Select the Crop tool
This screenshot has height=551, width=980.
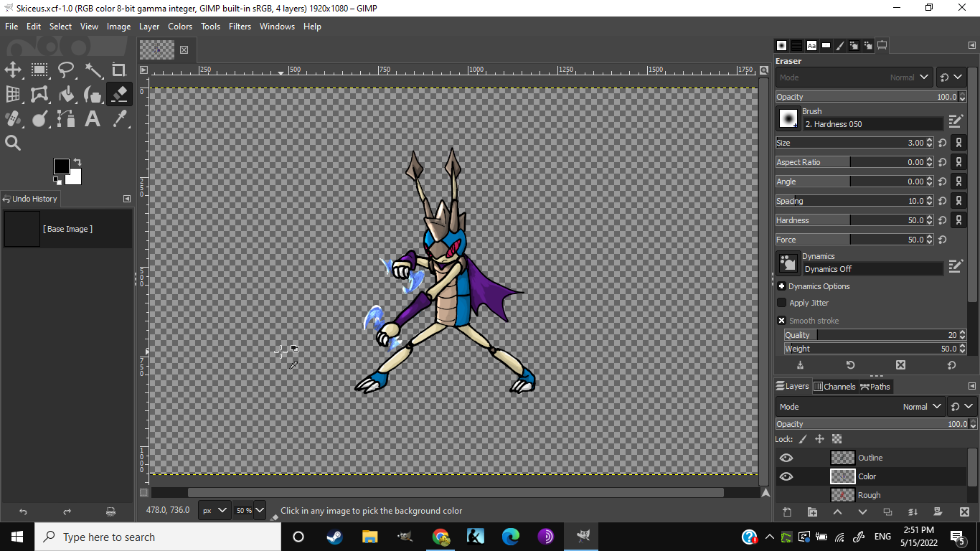(119, 70)
